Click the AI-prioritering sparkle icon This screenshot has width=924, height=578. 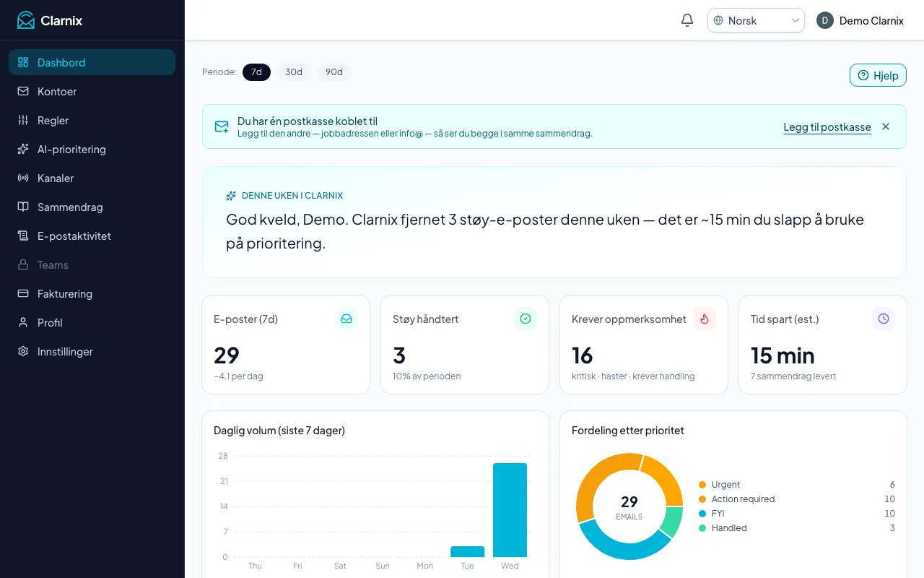(x=23, y=149)
